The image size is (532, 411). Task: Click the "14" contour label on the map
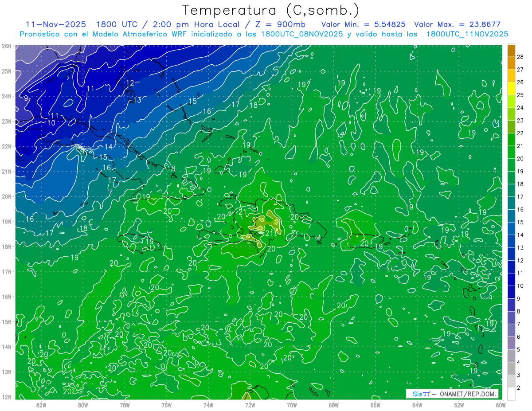coord(109,147)
